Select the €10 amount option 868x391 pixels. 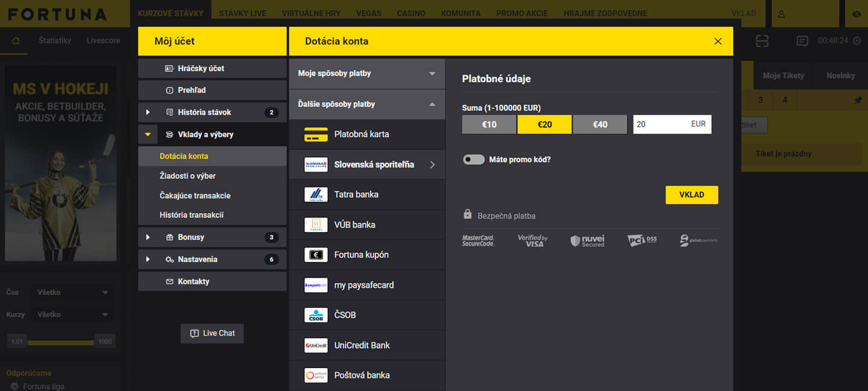(x=489, y=124)
